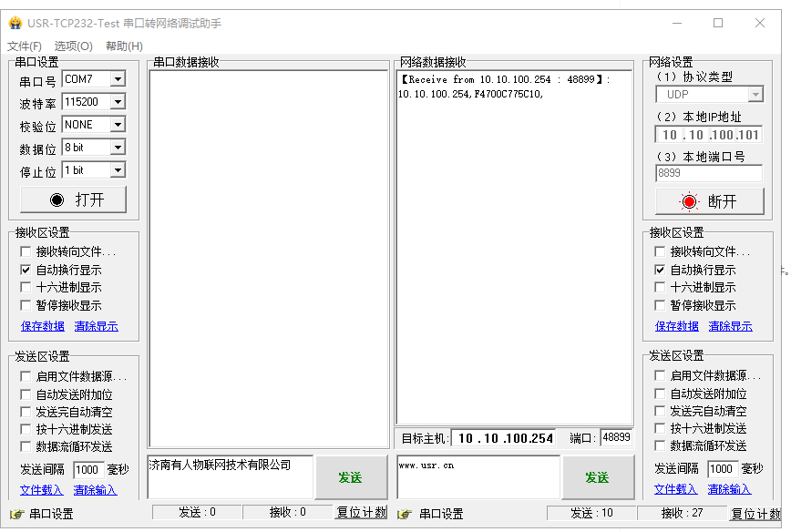This screenshot has height=532, width=791.
Task: Open the 选项(O) menu
Action: coord(73,46)
